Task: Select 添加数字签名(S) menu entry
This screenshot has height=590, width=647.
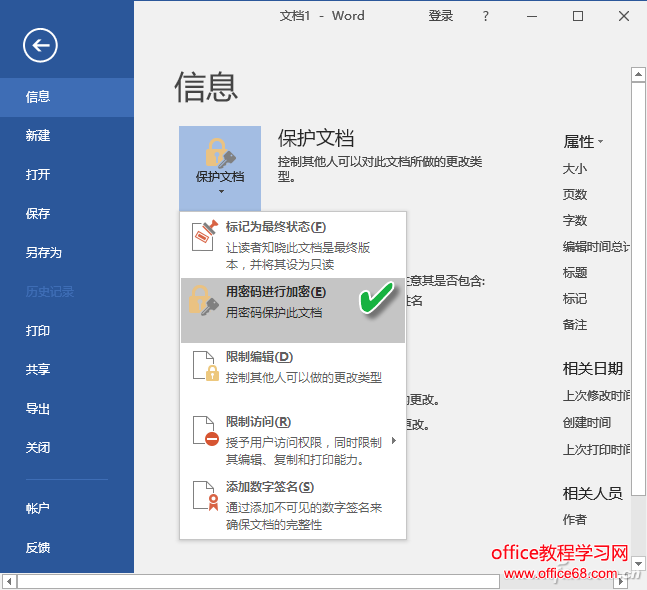Action: (x=293, y=505)
